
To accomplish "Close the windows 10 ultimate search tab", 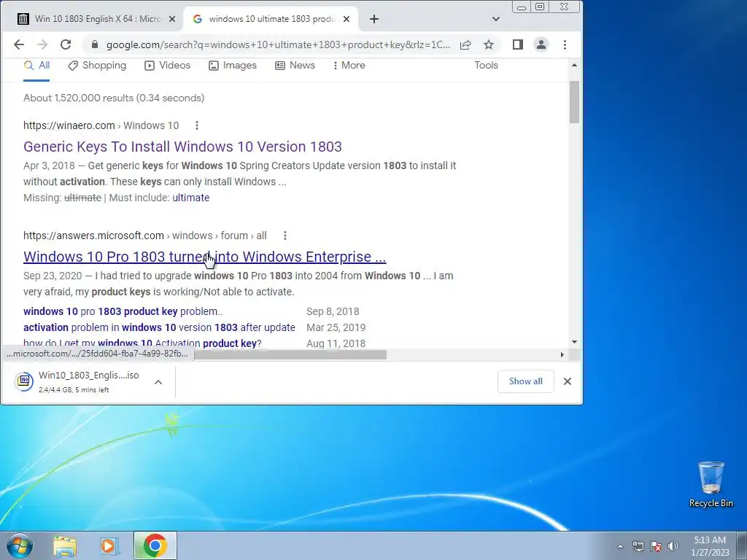I will pos(347,19).
